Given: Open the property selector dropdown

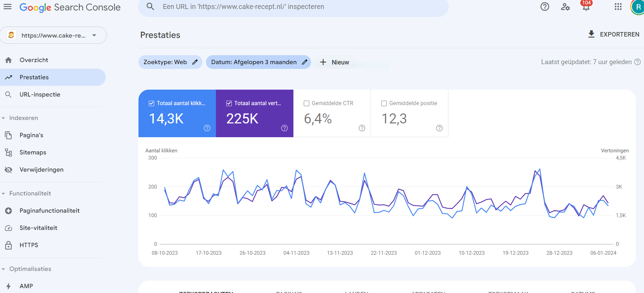Looking at the screenshot, I should [53, 35].
